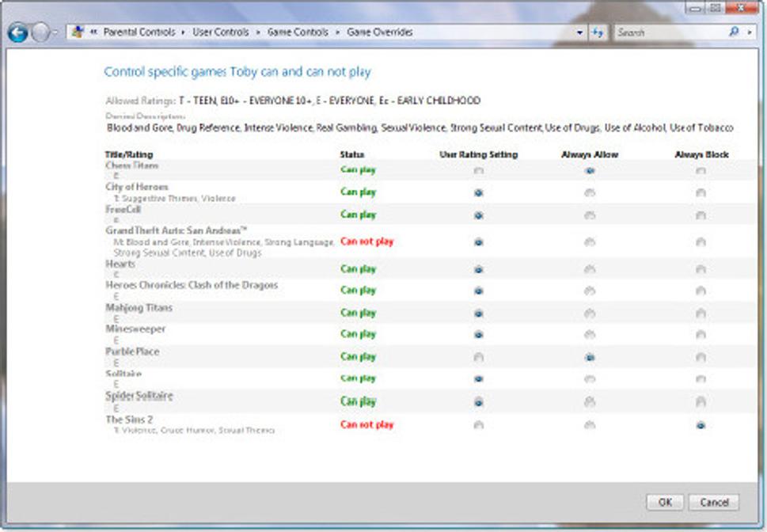
Task: Select Always Allow for Spider Solitaire
Action: [x=590, y=402]
